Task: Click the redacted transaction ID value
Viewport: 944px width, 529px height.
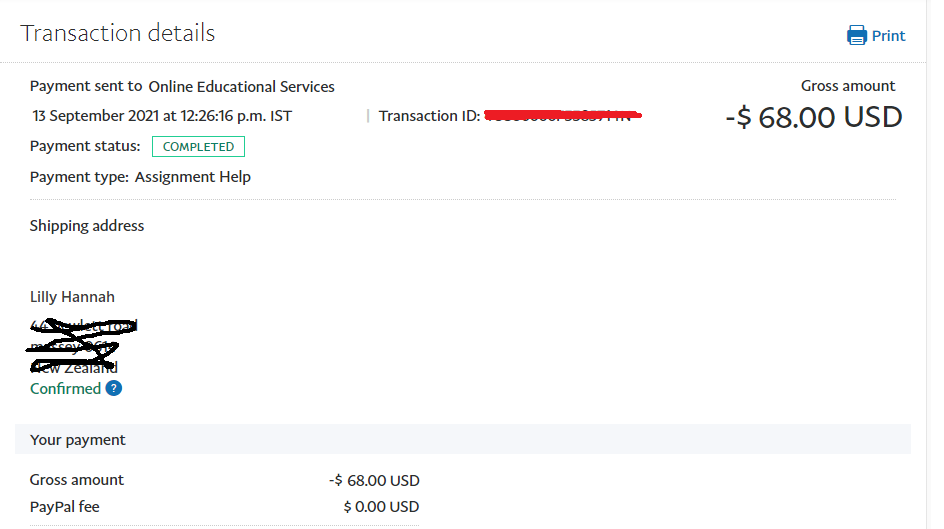Action: click(x=562, y=116)
